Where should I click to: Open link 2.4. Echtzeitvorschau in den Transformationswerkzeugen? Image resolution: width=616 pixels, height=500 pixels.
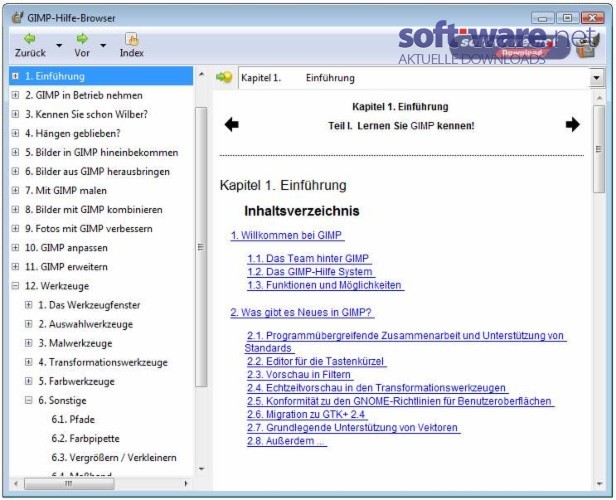(377, 388)
